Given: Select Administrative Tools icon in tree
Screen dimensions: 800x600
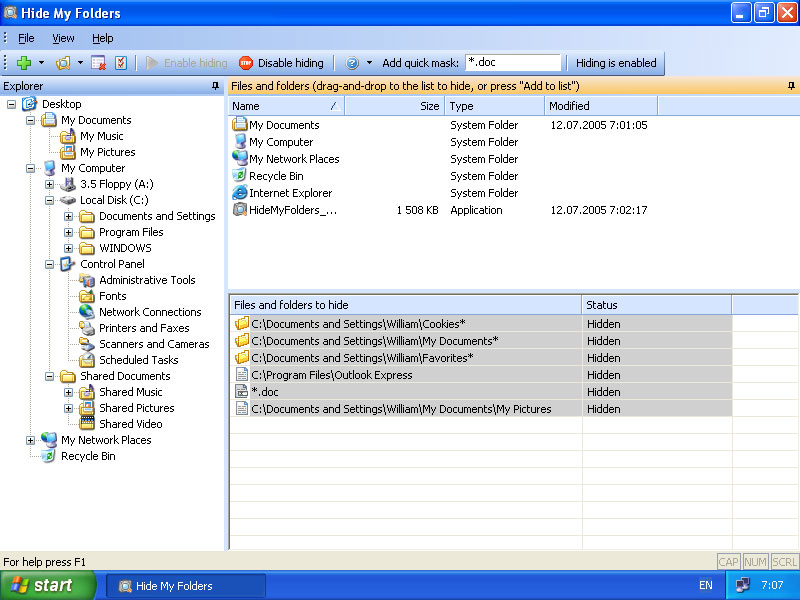Looking at the screenshot, I should coord(87,280).
